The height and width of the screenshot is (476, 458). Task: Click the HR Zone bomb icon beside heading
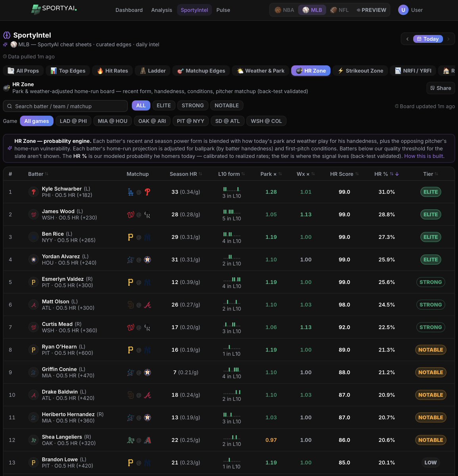[6, 88]
